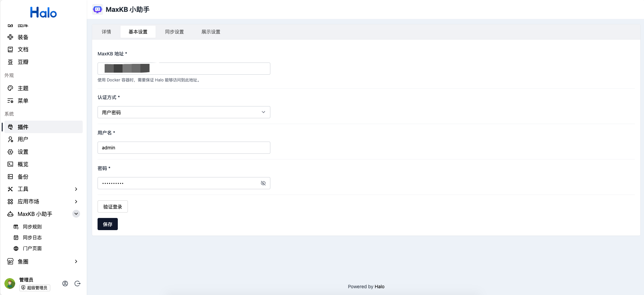The width and height of the screenshot is (644, 295).
Task: Click the 管理员 username text
Action: click(x=26, y=280)
